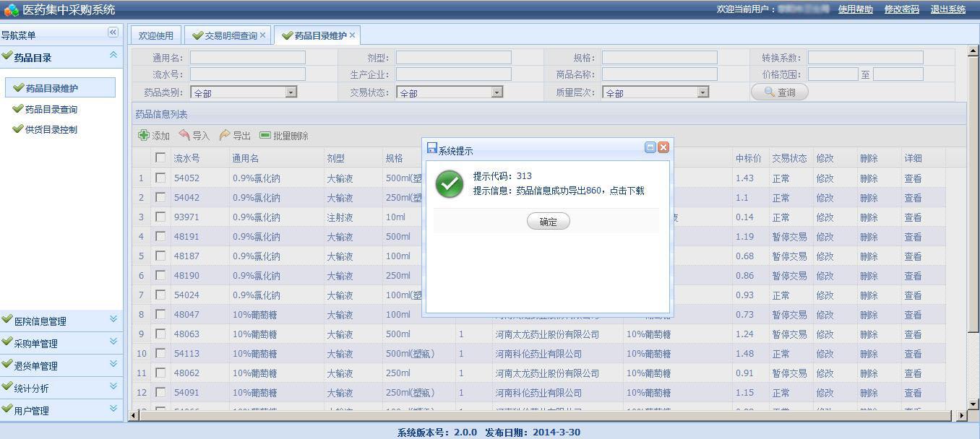Close the 交易明细查询 tab
980x439 pixels.
tap(263, 35)
